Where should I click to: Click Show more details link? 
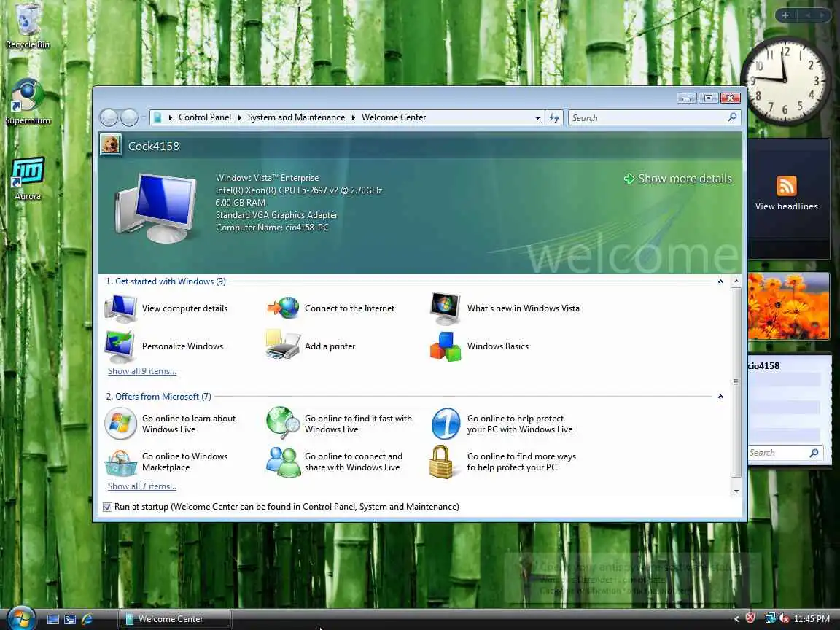678,179
